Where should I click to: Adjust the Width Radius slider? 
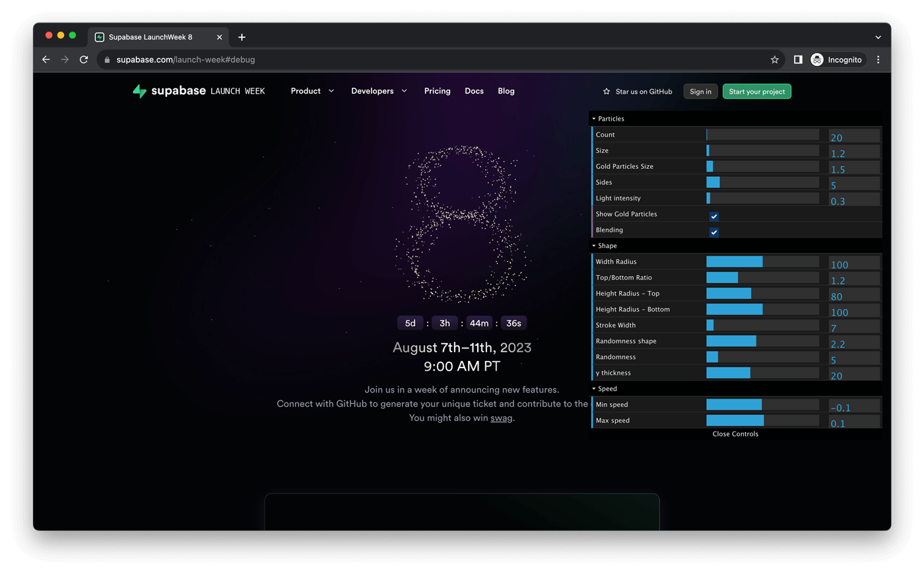click(762, 262)
